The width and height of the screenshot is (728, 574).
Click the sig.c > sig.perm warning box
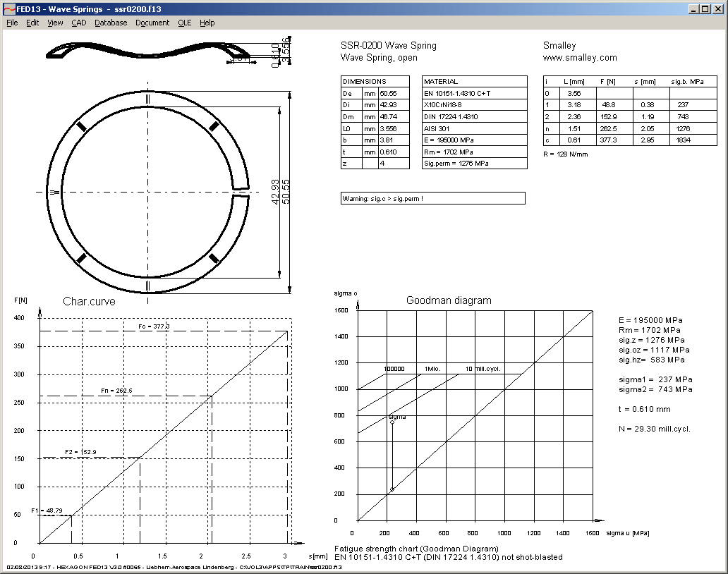432,199
